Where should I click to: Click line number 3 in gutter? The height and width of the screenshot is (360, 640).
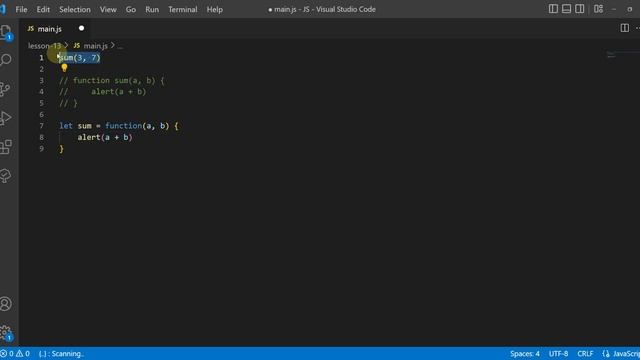[x=41, y=80]
